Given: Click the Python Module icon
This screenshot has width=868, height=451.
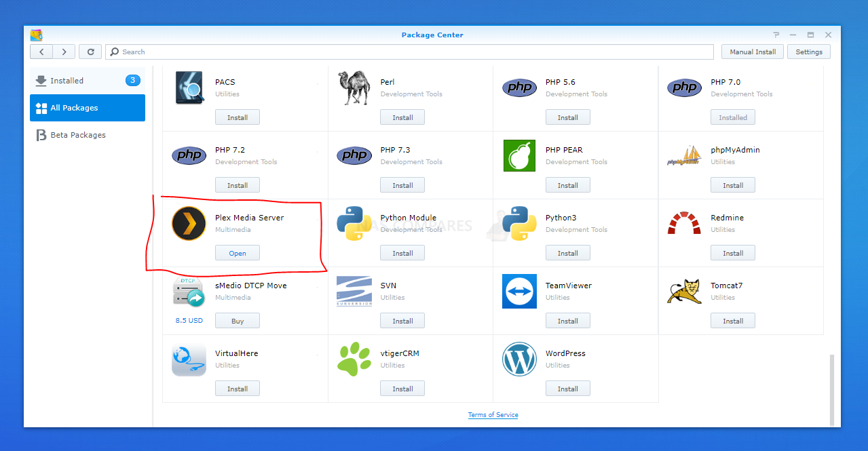Looking at the screenshot, I should click(x=354, y=223).
